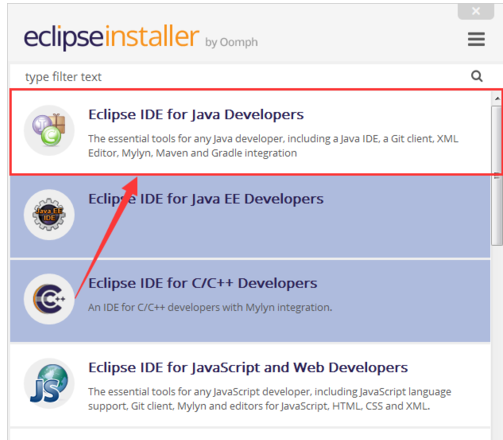Select the Java Developers package icon
503x440 pixels.
(49, 130)
